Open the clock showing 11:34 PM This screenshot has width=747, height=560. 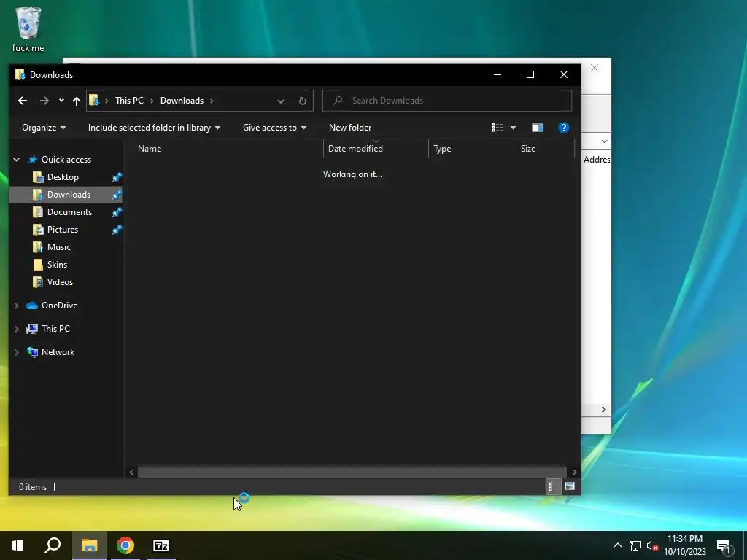[x=685, y=545]
